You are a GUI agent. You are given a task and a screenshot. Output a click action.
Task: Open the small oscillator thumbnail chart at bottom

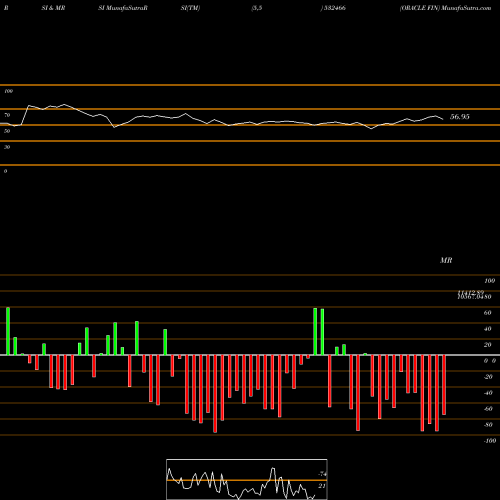pyautogui.click(x=247, y=479)
